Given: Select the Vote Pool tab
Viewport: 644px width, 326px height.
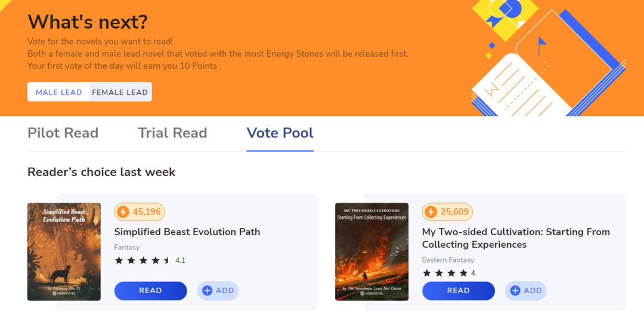Looking at the screenshot, I should pyautogui.click(x=280, y=133).
